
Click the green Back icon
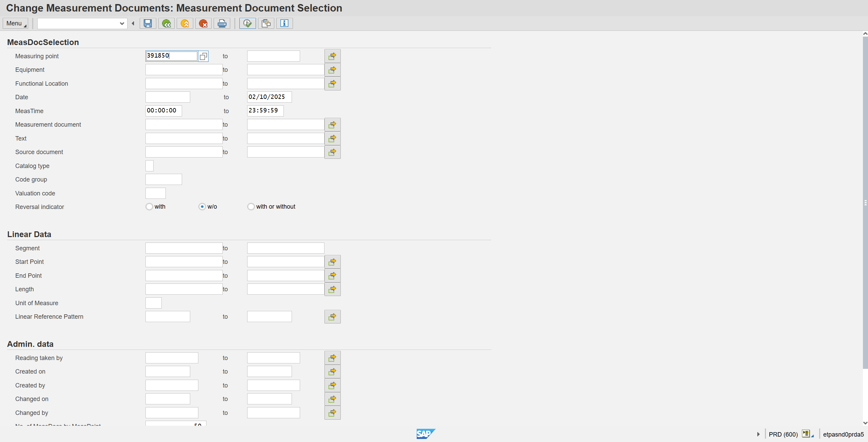point(166,23)
